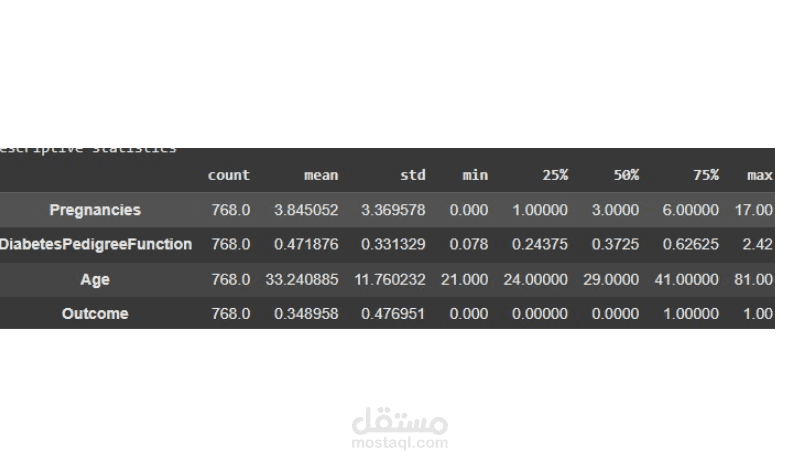Click Outcome max value 1.00
Image resolution: width=800 pixels, height=460 pixels.
[x=758, y=314]
